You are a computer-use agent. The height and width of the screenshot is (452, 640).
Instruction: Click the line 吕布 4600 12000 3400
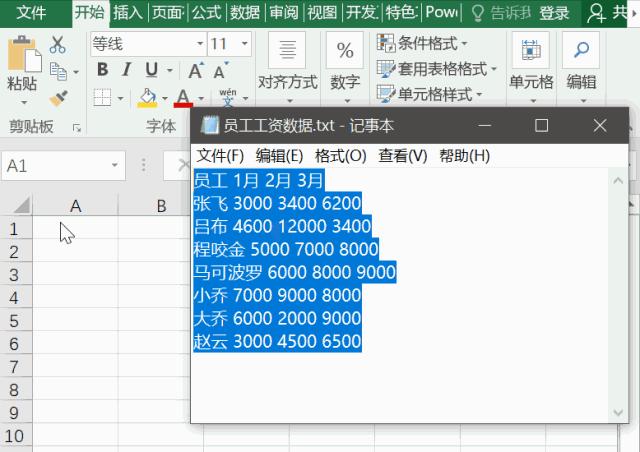282,226
